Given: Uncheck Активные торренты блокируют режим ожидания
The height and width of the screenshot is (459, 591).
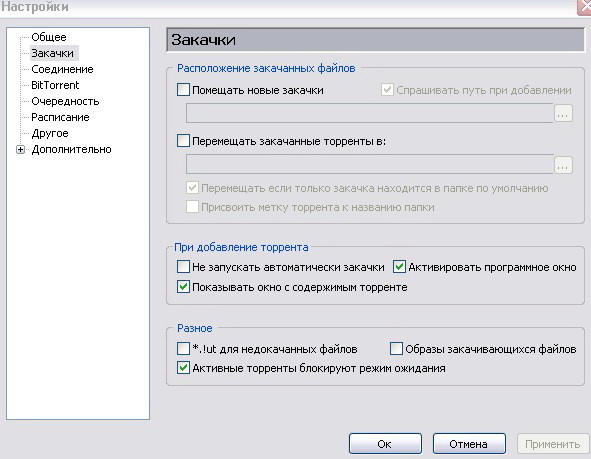Looking at the screenshot, I should click(183, 367).
